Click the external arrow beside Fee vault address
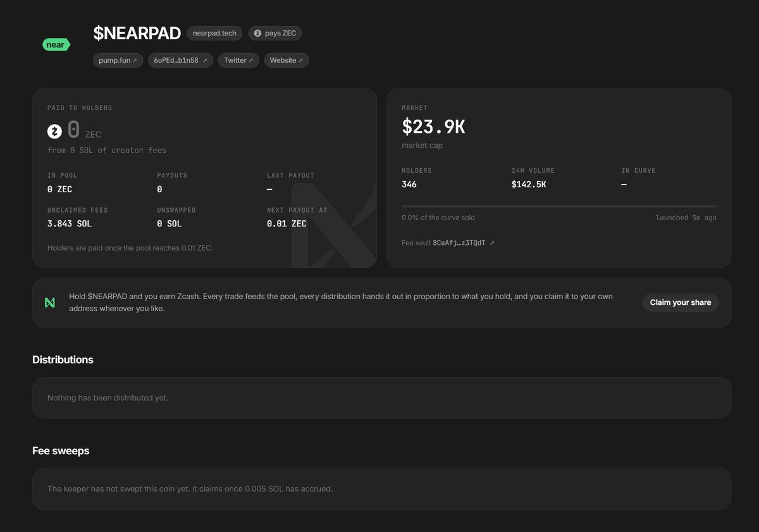 point(492,243)
